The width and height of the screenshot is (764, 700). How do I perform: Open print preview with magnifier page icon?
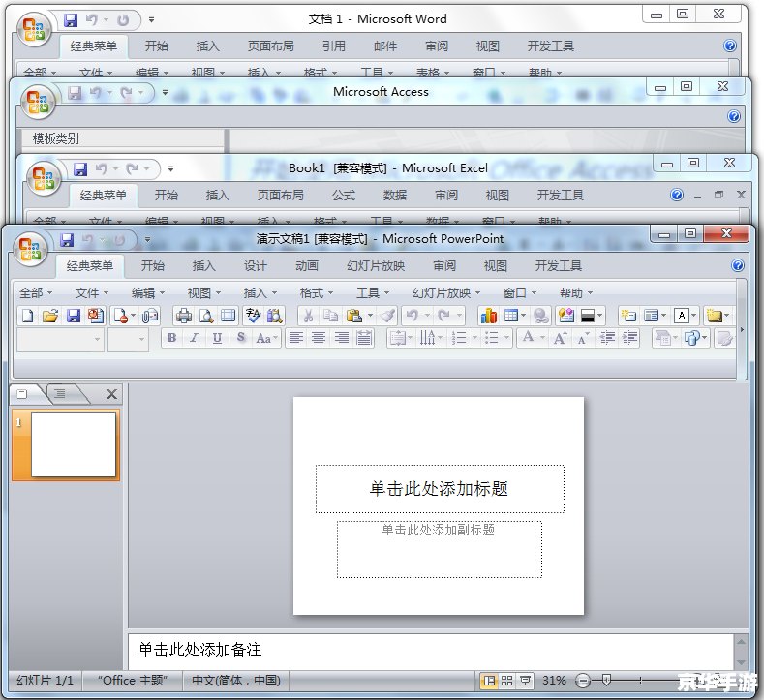point(206,316)
